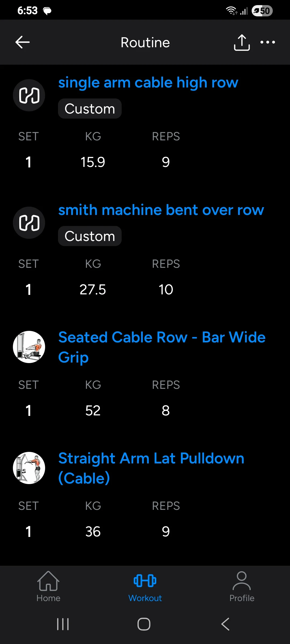Tap the 10 reps value for smith machine row
The width and height of the screenshot is (290, 644).
(x=166, y=290)
